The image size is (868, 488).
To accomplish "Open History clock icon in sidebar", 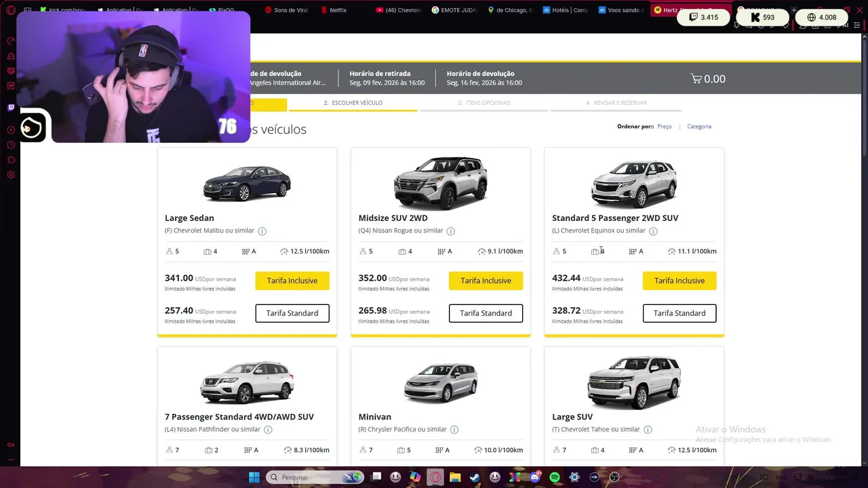I will click(11, 145).
